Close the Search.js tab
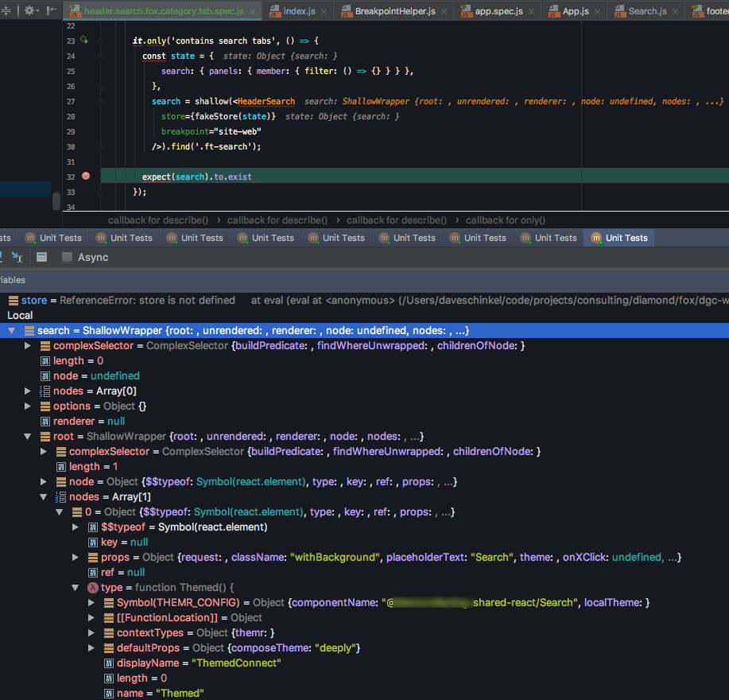 point(675,12)
